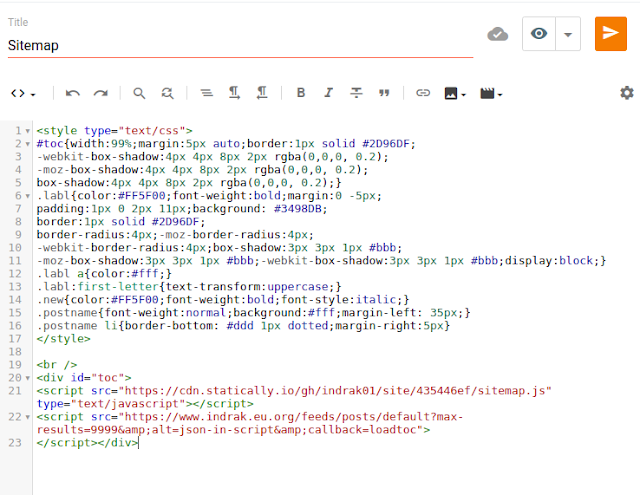The width and height of the screenshot is (640, 495).
Task: Set right-to-left text direction
Action: point(262,93)
